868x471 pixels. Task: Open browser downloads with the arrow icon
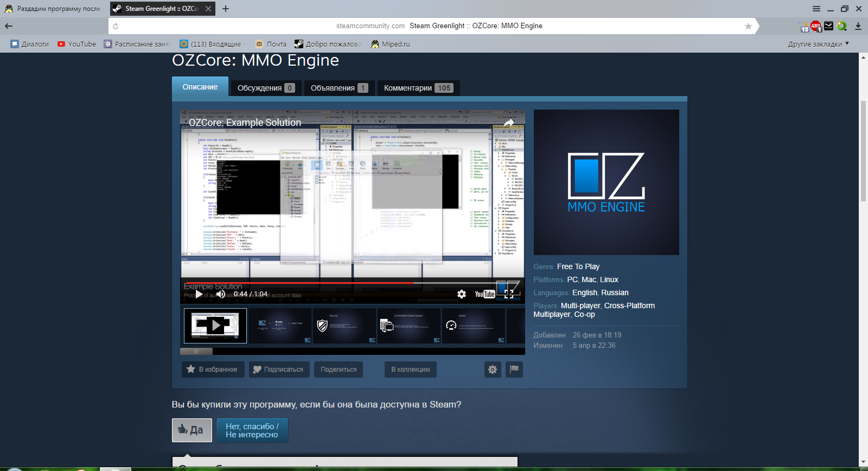point(858,26)
